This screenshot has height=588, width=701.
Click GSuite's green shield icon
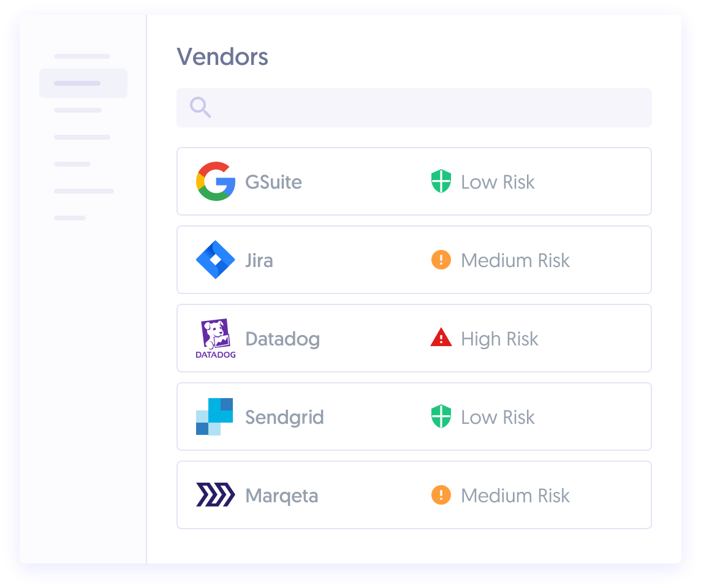pos(441,182)
